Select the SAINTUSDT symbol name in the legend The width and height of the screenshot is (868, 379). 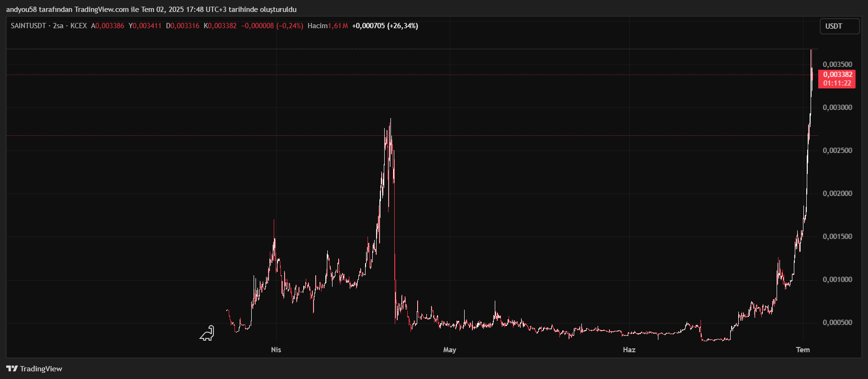coord(29,26)
